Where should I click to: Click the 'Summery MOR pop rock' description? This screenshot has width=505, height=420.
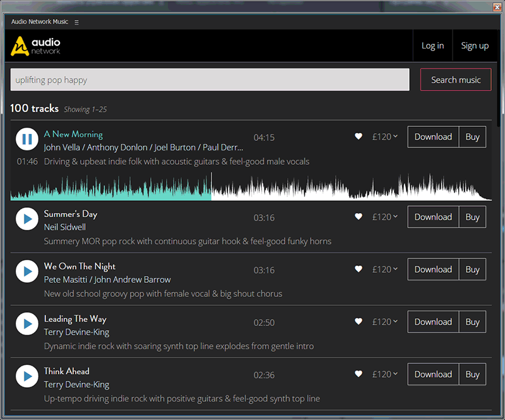pos(187,241)
